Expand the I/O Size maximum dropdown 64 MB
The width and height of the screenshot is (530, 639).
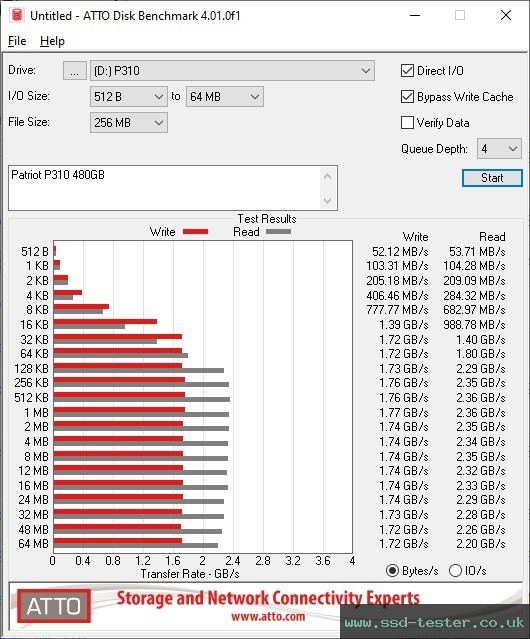pyautogui.click(x=225, y=97)
